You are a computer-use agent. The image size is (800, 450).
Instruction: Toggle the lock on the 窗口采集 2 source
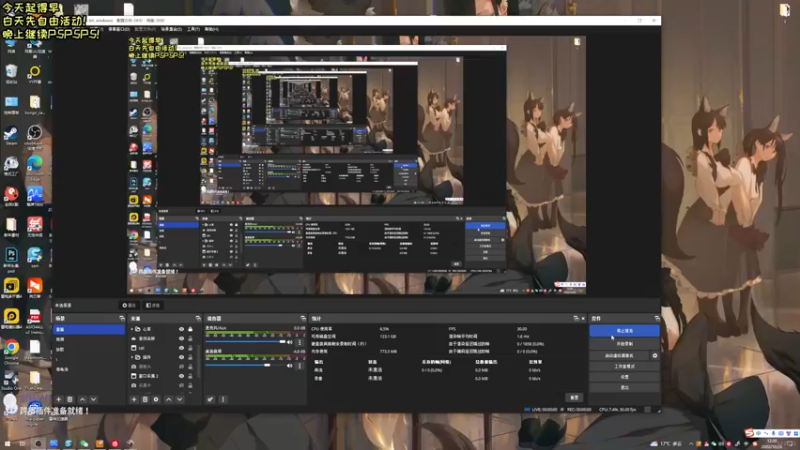tap(190, 376)
